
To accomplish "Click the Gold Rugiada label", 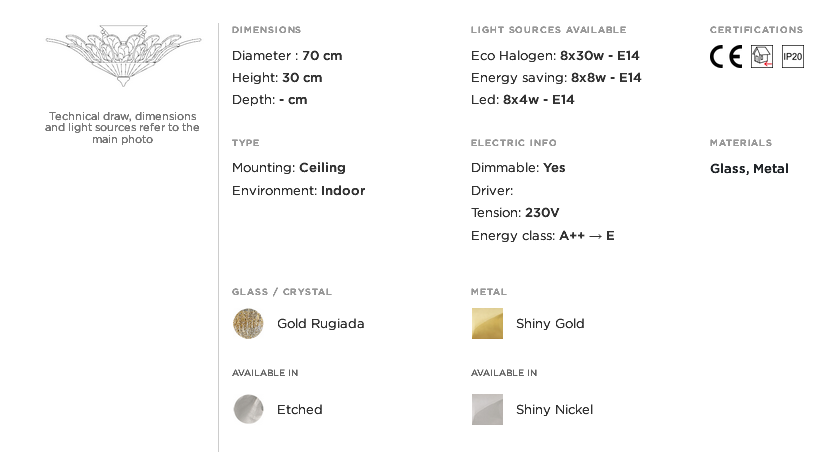I will 320,324.
